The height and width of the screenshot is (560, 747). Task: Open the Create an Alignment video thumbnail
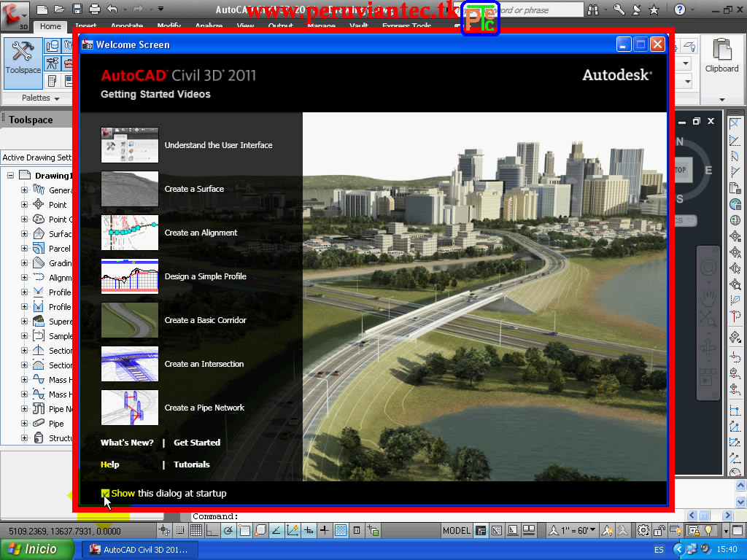[130, 233]
